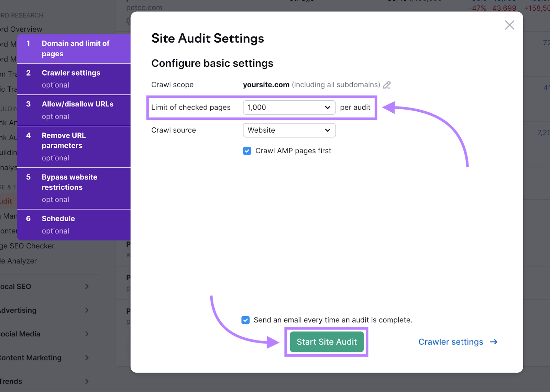This screenshot has width=550, height=392.
Task: Expand the Social Media sidebar section
Action: coord(87,334)
